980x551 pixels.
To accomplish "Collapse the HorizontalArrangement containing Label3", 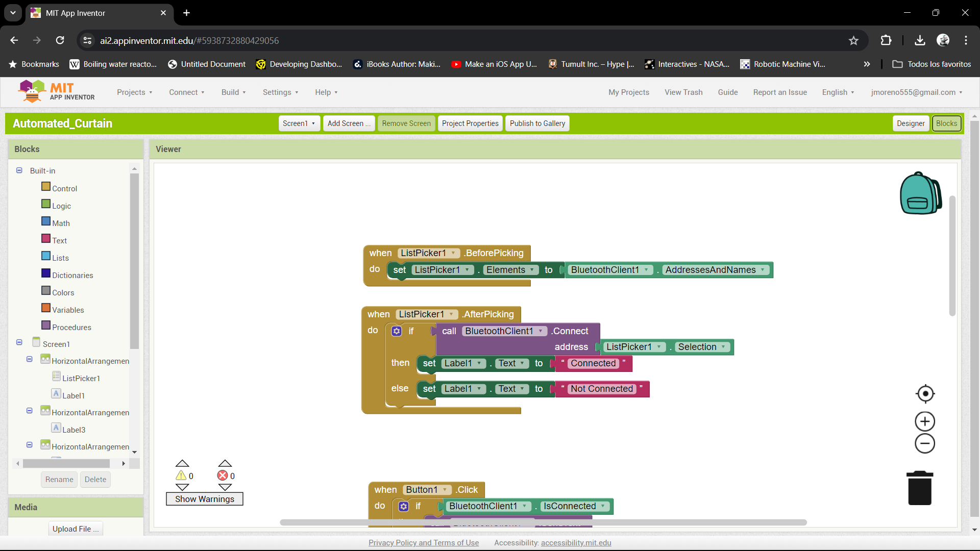I will click(30, 411).
